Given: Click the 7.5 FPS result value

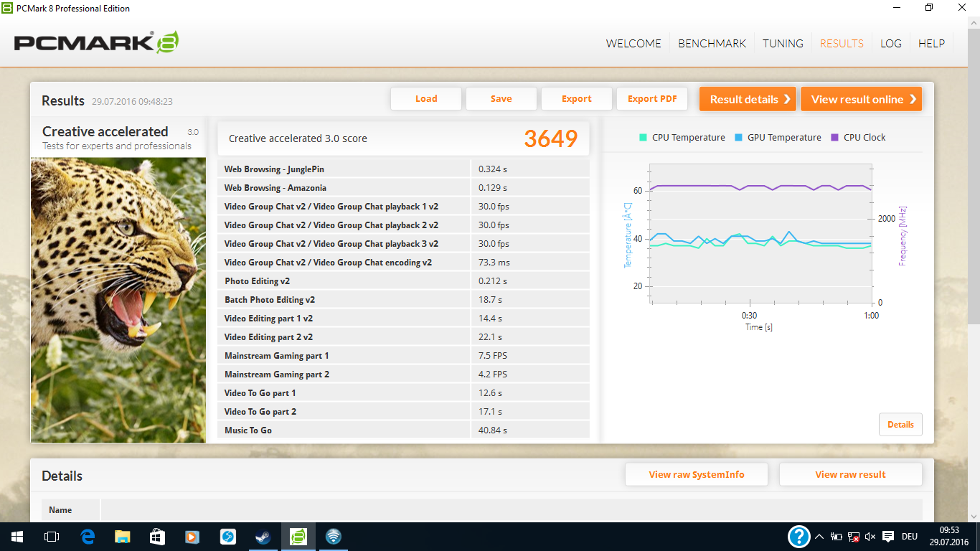Looking at the screenshot, I should (x=493, y=356).
